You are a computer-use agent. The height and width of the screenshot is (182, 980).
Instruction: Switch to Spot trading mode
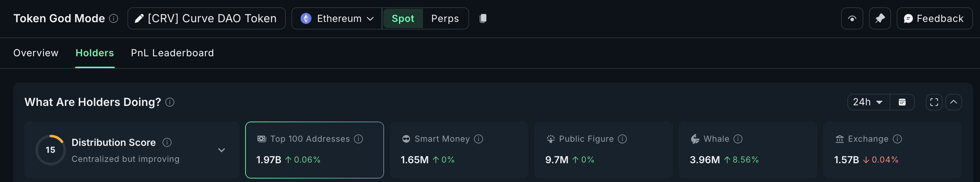[x=403, y=18]
